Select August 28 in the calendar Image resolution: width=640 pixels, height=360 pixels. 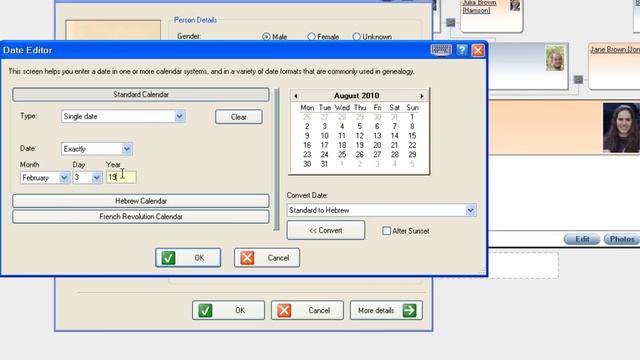pyautogui.click(x=395, y=155)
